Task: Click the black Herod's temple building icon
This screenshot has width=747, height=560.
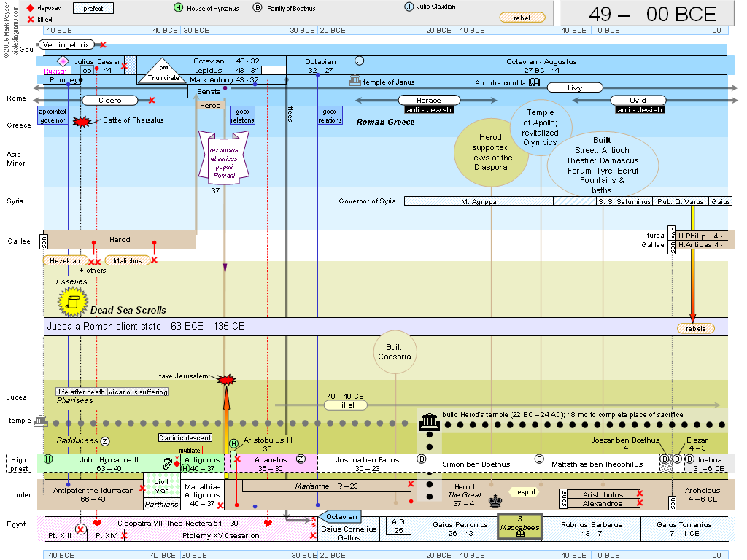Action: click(430, 422)
